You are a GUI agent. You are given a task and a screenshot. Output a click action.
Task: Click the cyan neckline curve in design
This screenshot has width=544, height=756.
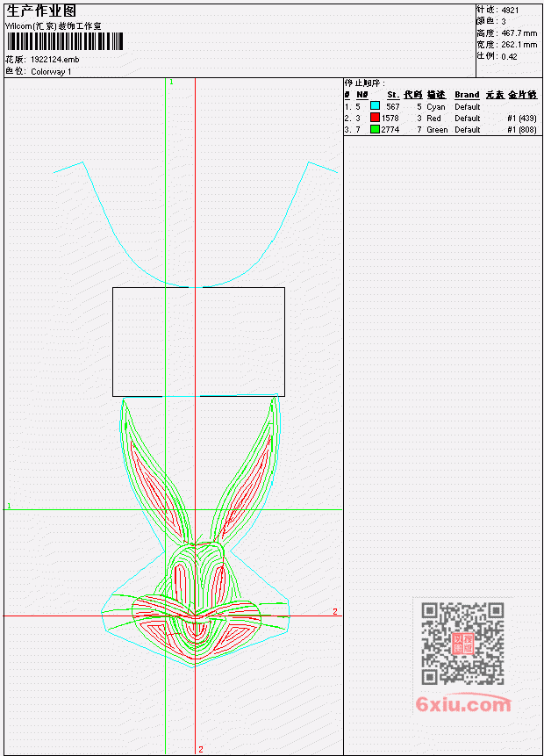tap(195, 225)
